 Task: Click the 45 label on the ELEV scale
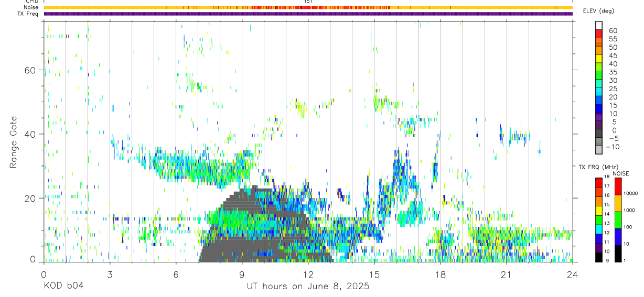coord(613,56)
